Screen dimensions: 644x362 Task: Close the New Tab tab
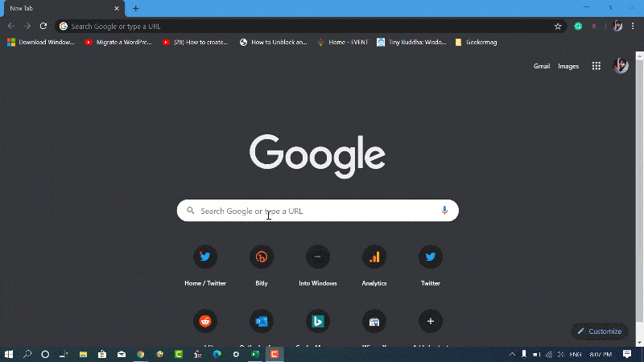point(117,8)
